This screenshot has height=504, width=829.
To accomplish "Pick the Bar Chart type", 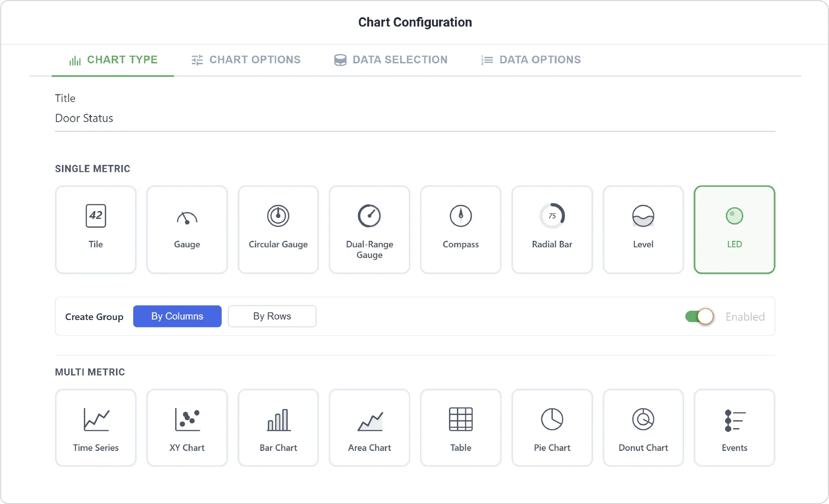I will (278, 428).
